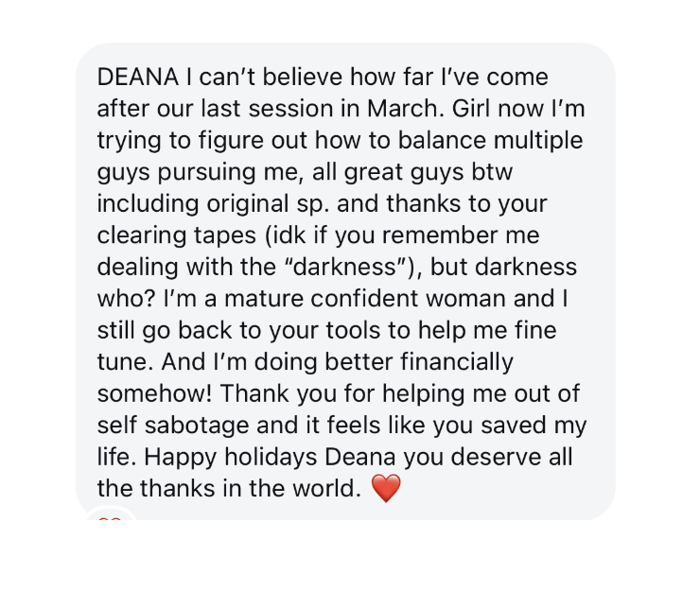Click the phrase 'clearing tapes' in message
Image resolution: width=700 pixels, height=609 pixels.
(x=177, y=235)
